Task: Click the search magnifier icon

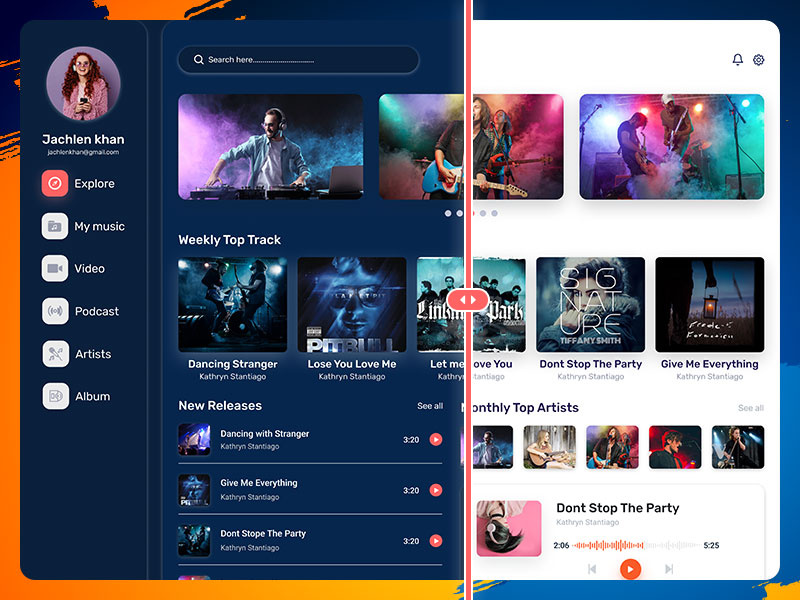Action: pyautogui.click(x=200, y=60)
